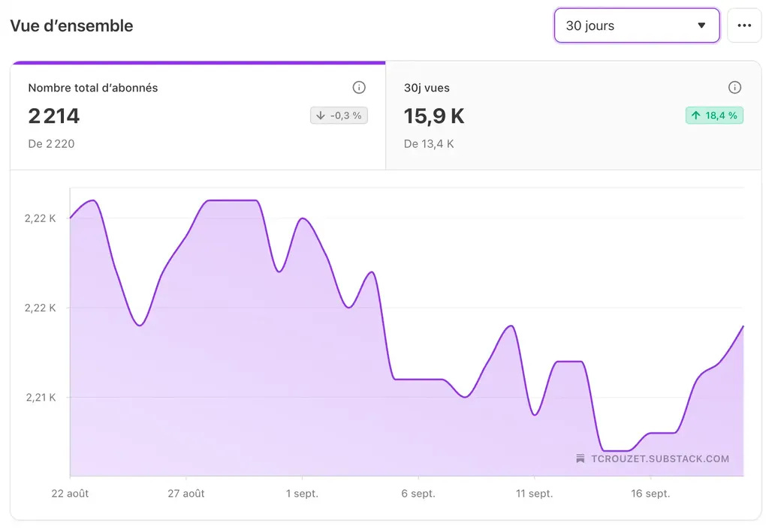Visit the TCROUZET.SUBSTACK.COM link

pyautogui.click(x=661, y=458)
